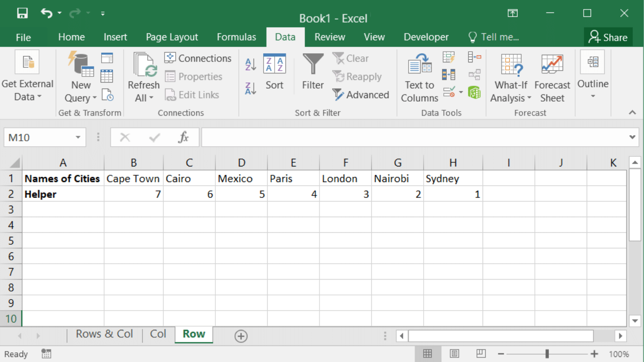Switch to the Rows & Col sheet
Screen dimensions: 644x362
coord(105,334)
